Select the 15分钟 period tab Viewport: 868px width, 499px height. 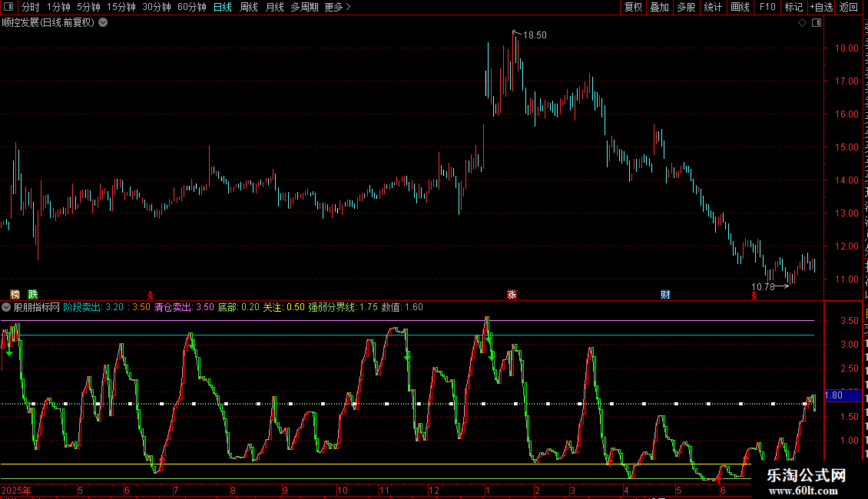click(121, 7)
